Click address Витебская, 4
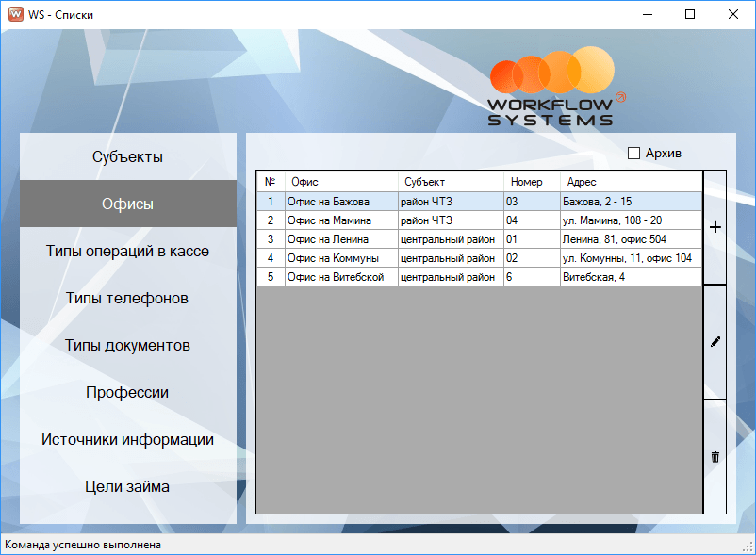This screenshot has width=756, height=555. pos(632,276)
